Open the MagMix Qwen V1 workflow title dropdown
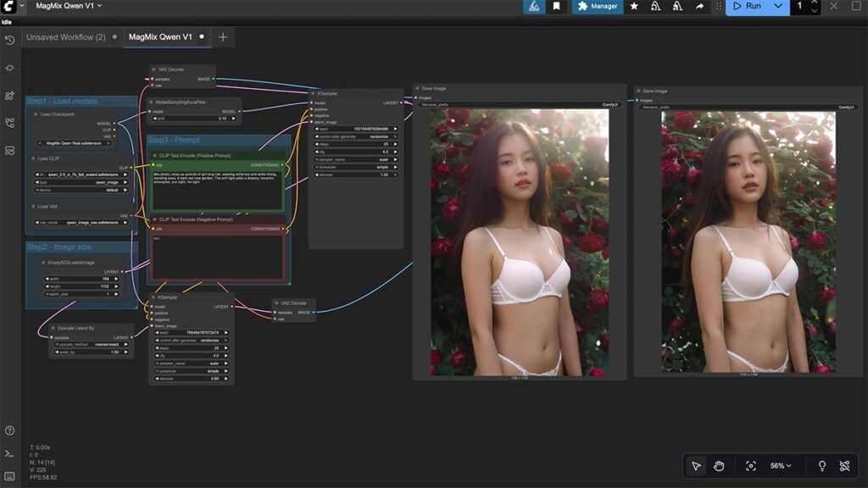 click(69, 6)
